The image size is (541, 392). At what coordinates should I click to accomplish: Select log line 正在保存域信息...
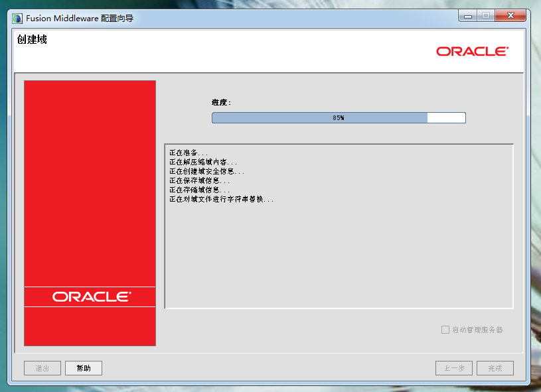tap(199, 180)
